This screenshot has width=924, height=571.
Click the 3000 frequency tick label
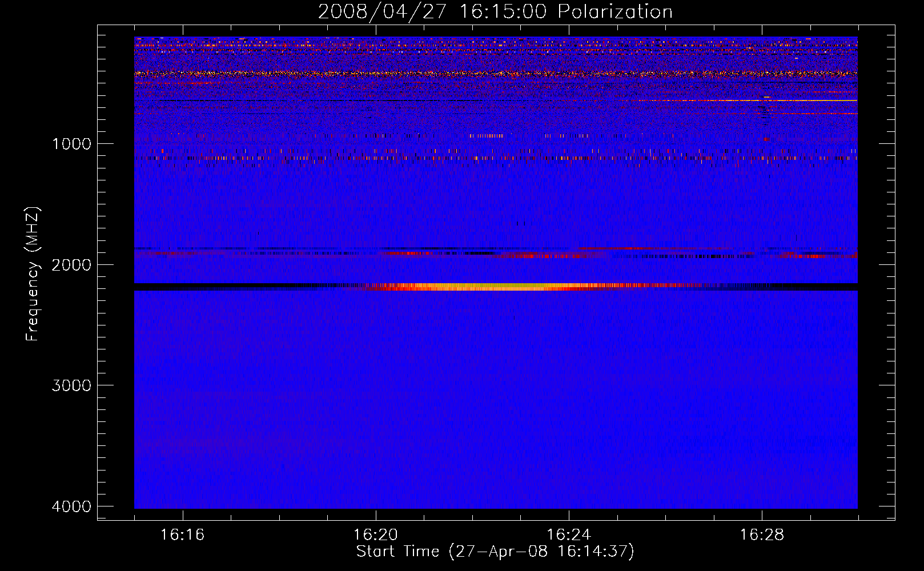(71, 385)
